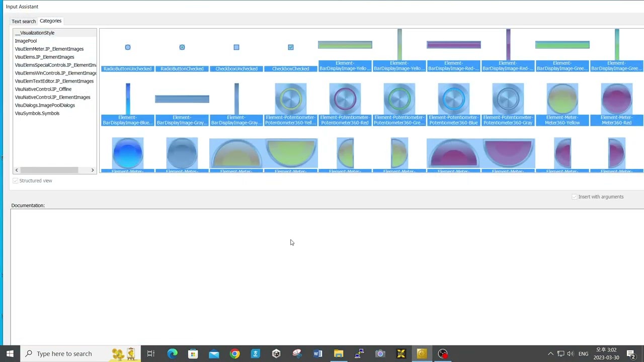This screenshot has width=644, height=362.
Task: Select VisuElemsSpecialControls image pool
Action: point(55,65)
